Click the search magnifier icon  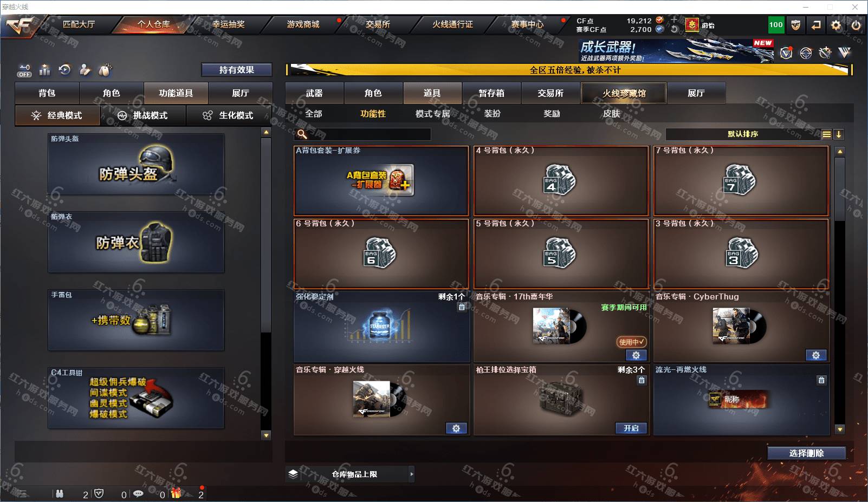point(302,134)
